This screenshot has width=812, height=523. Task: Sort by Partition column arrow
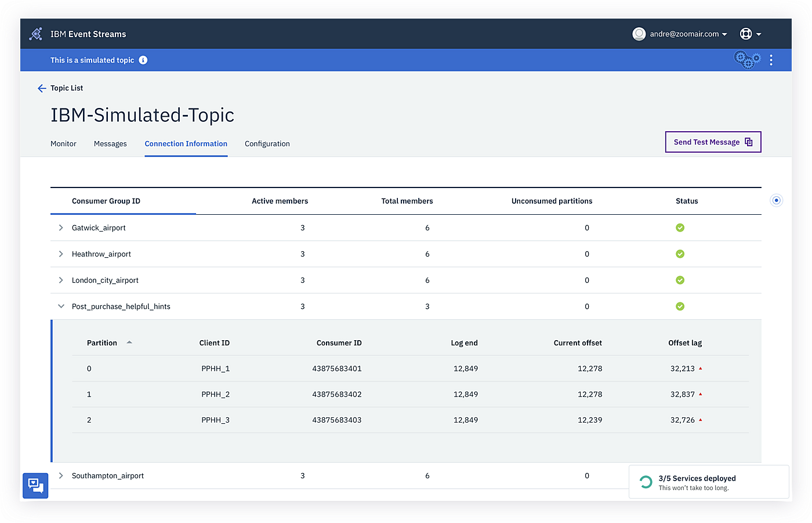click(129, 342)
